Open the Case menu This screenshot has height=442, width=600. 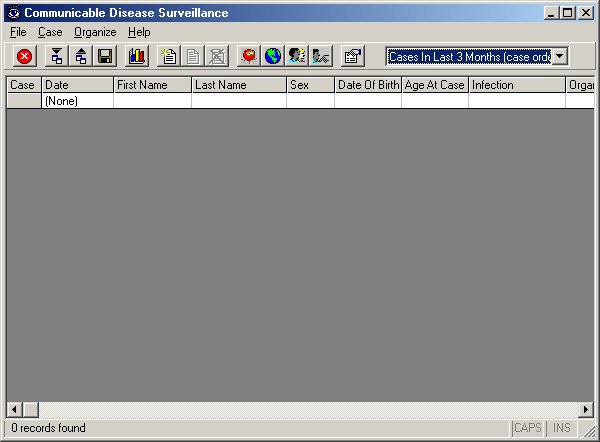point(50,32)
